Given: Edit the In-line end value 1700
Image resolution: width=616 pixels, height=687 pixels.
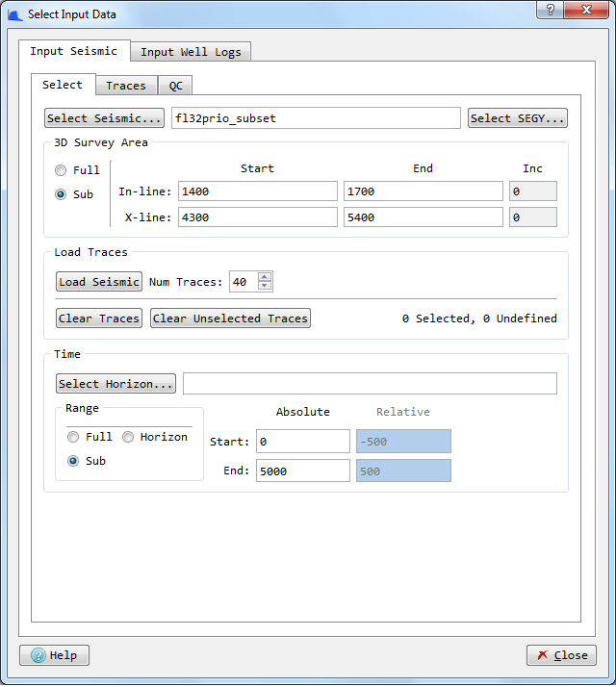Looking at the screenshot, I should (x=423, y=191).
